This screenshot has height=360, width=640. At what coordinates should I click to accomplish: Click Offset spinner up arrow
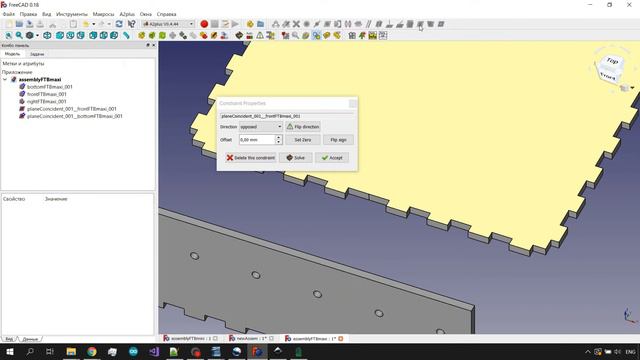(x=278, y=138)
